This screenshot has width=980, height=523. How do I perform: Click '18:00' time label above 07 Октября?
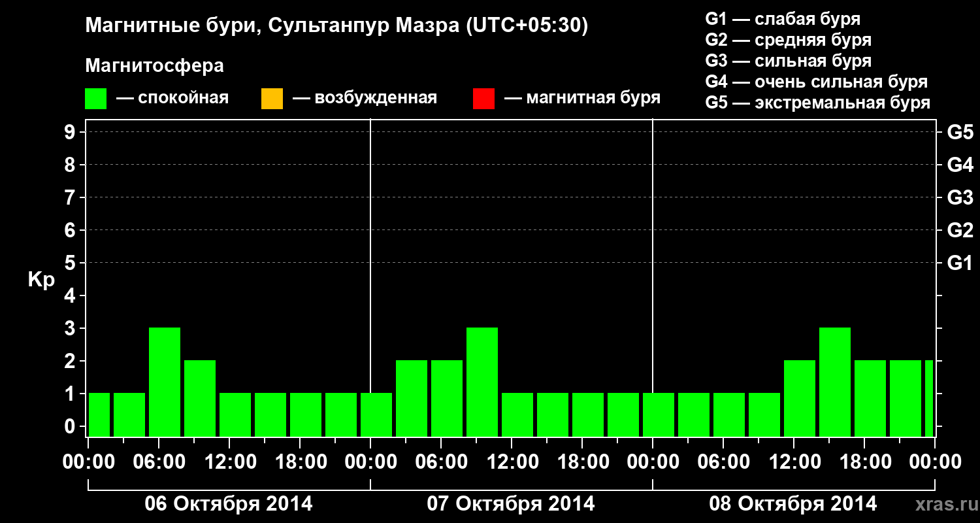pyautogui.click(x=582, y=462)
